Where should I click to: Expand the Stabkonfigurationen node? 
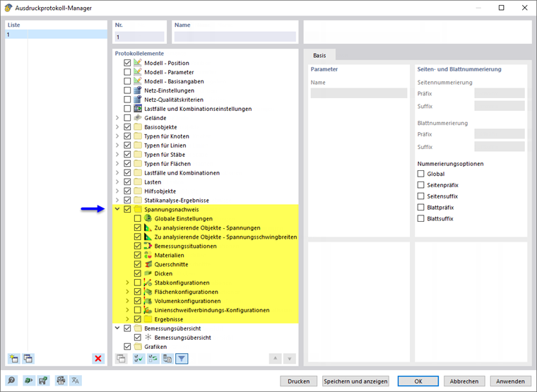click(x=127, y=283)
